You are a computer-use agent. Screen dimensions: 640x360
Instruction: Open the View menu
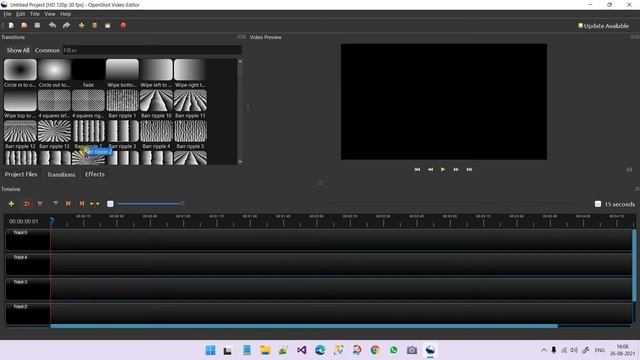(50, 14)
